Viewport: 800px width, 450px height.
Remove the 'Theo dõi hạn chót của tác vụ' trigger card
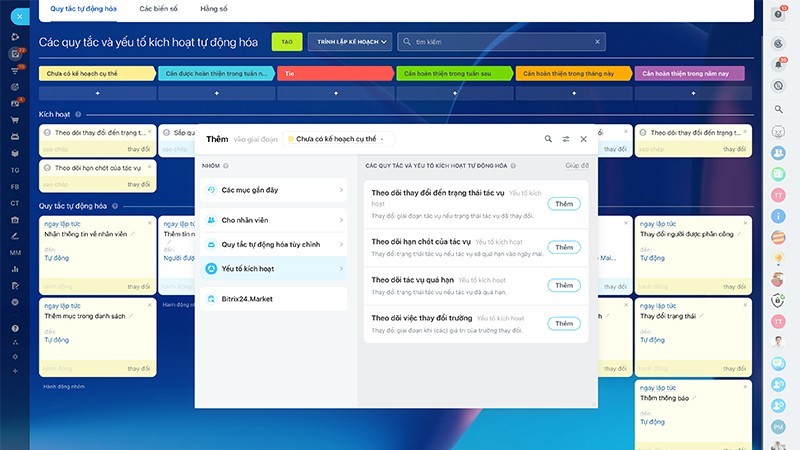[x=149, y=167]
